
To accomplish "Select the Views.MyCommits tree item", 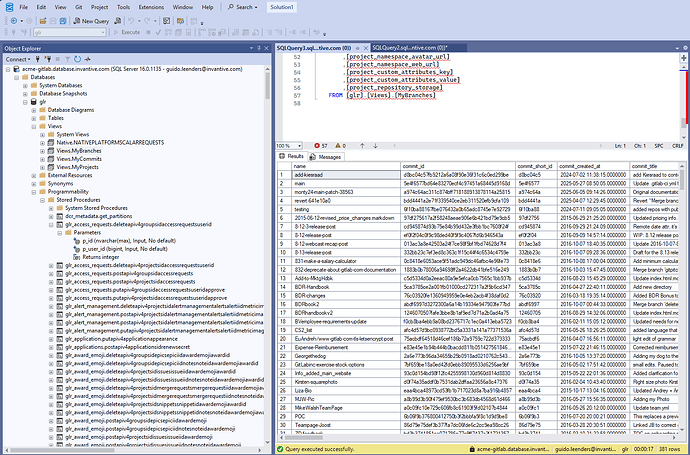I will tap(78, 159).
